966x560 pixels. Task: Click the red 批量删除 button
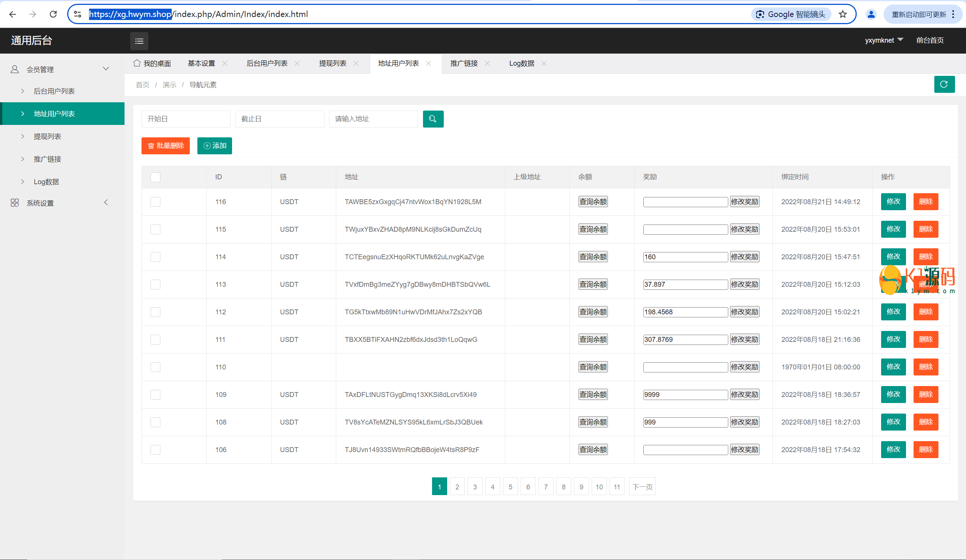[165, 146]
